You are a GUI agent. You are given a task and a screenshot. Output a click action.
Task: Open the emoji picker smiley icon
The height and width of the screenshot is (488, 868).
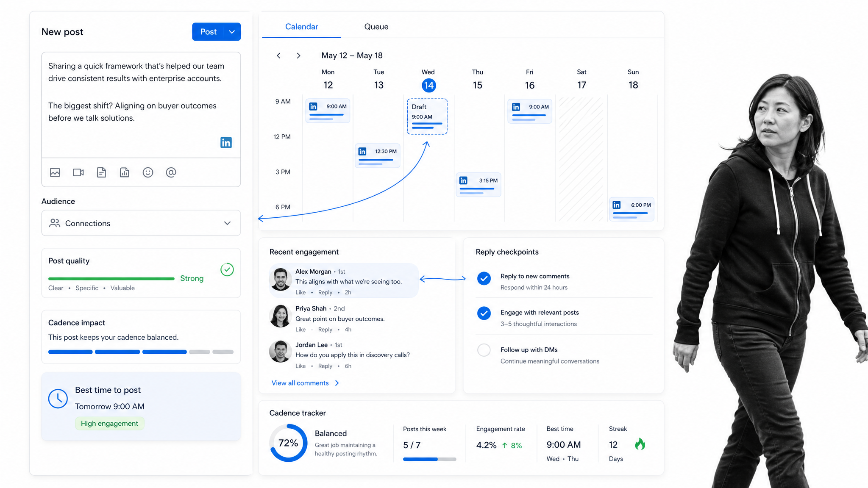(x=148, y=172)
